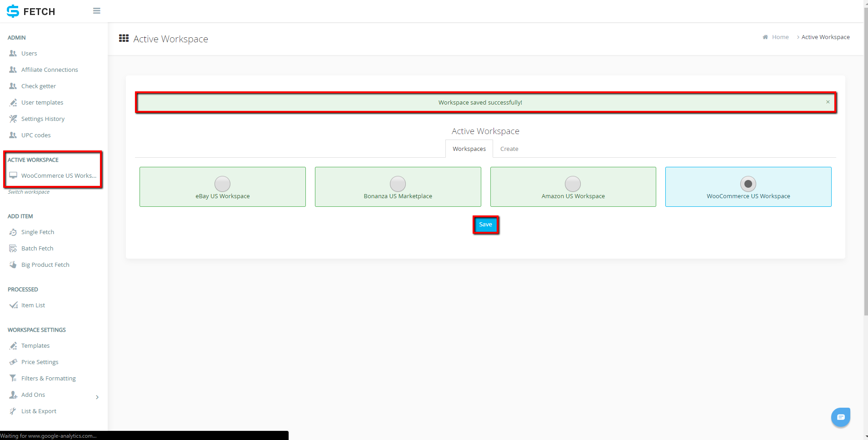Click the WooCommerce US Workspace card label
The image size is (868, 440).
(x=748, y=196)
